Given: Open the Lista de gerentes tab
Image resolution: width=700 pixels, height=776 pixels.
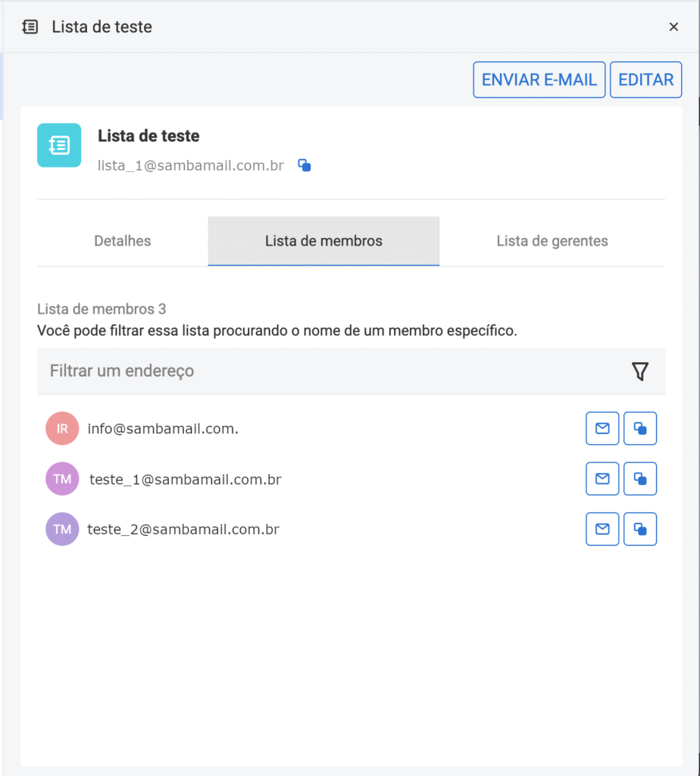Looking at the screenshot, I should pos(552,242).
